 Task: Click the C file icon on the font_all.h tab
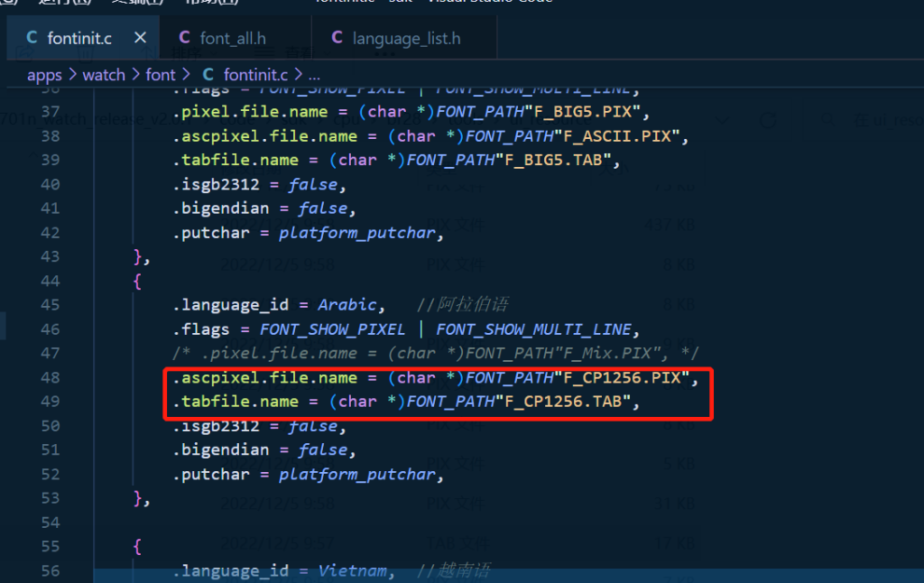tap(185, 37)
